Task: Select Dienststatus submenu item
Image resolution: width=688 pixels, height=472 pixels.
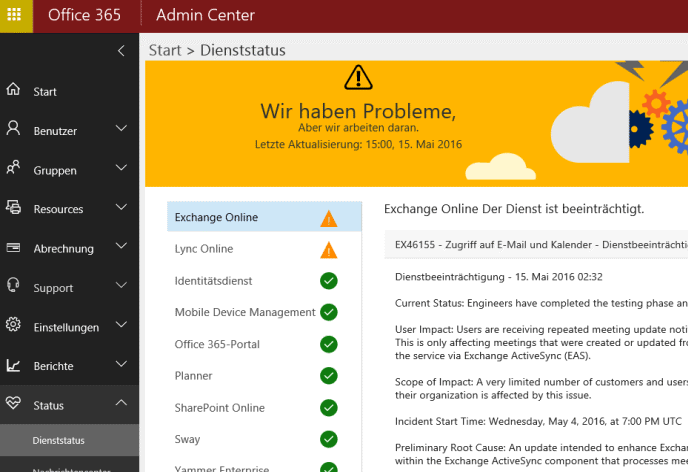Action: (x=69, y=440)
